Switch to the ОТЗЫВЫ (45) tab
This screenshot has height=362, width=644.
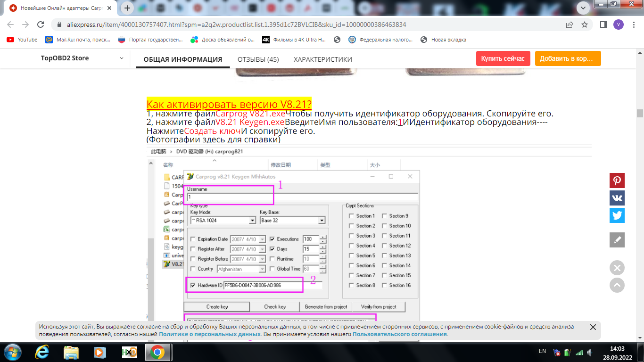(258, 59)
